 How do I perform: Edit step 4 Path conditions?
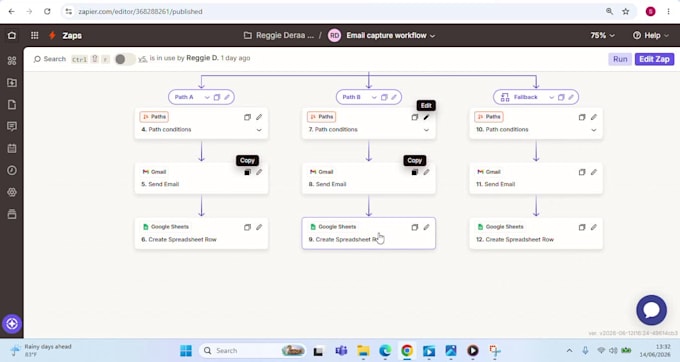pos(259,117)
